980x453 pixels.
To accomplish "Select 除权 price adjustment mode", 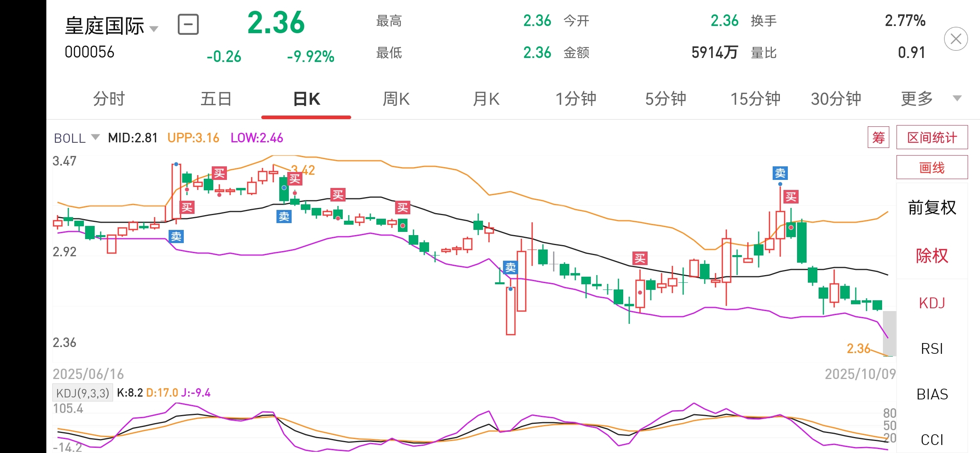I will pos(932,255).
